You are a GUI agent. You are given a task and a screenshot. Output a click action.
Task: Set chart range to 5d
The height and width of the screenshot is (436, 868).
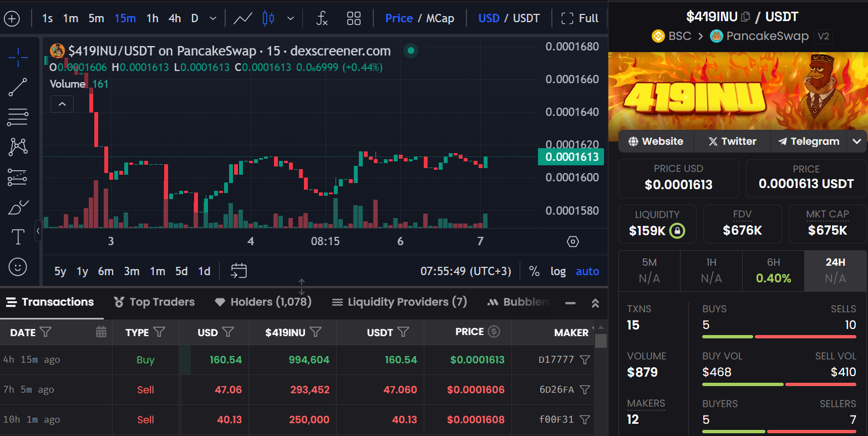(181, 271)
